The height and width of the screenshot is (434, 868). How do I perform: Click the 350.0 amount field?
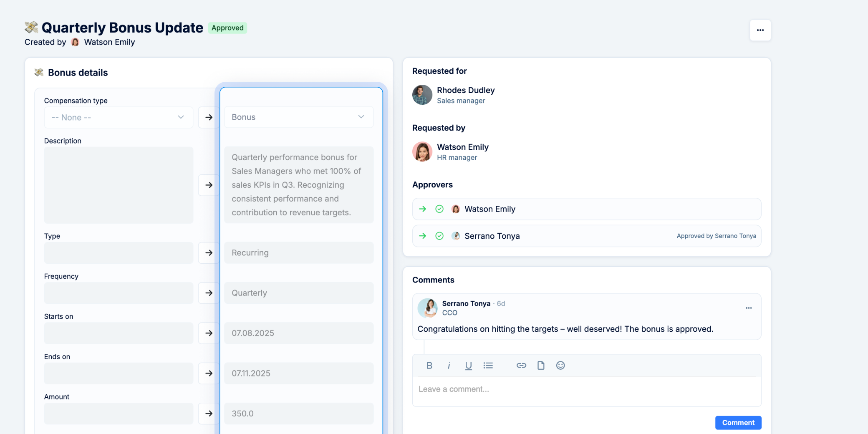click(299, 414)
